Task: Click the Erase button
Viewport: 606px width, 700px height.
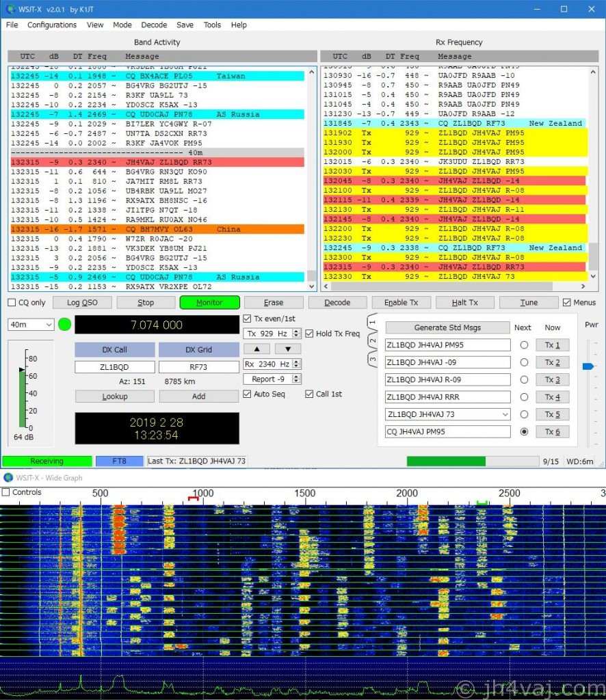Action: (x=274, y=303)
